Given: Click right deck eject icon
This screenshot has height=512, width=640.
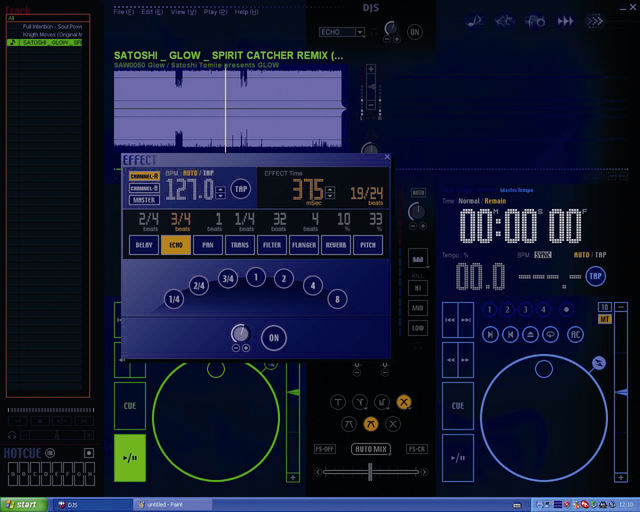Looking at the screenshot, I should tap(530, 334).
